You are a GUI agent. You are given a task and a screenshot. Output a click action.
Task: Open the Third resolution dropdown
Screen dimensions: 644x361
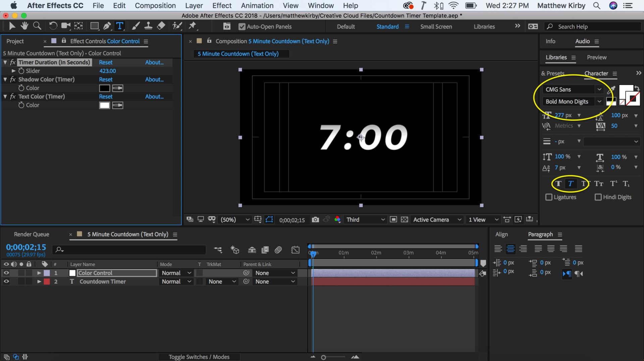(x=365, y=220)
